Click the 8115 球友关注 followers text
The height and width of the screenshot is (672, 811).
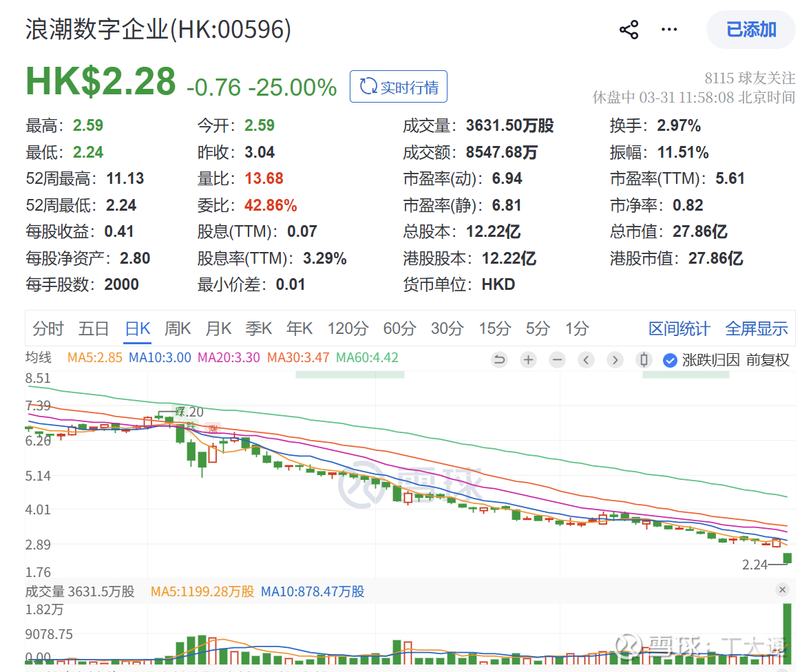point(750,78)
